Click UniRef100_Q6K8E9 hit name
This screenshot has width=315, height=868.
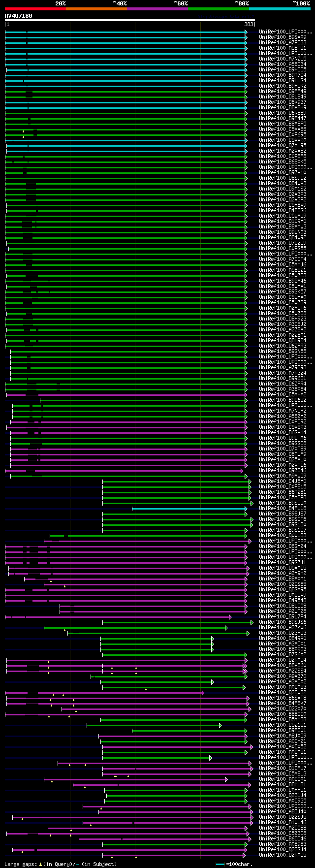[283, 113]
